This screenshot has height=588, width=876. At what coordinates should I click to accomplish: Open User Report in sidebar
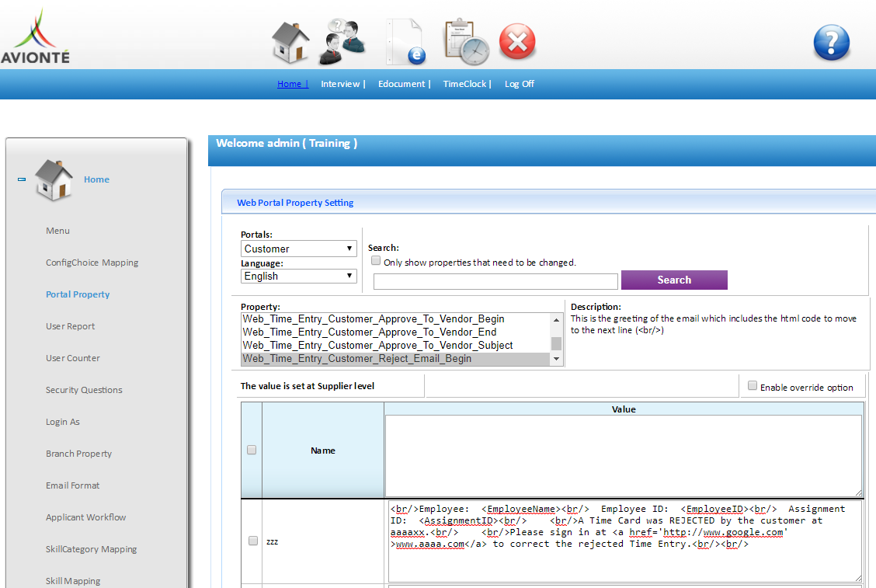pyautogui.click(x=71, y=326)
